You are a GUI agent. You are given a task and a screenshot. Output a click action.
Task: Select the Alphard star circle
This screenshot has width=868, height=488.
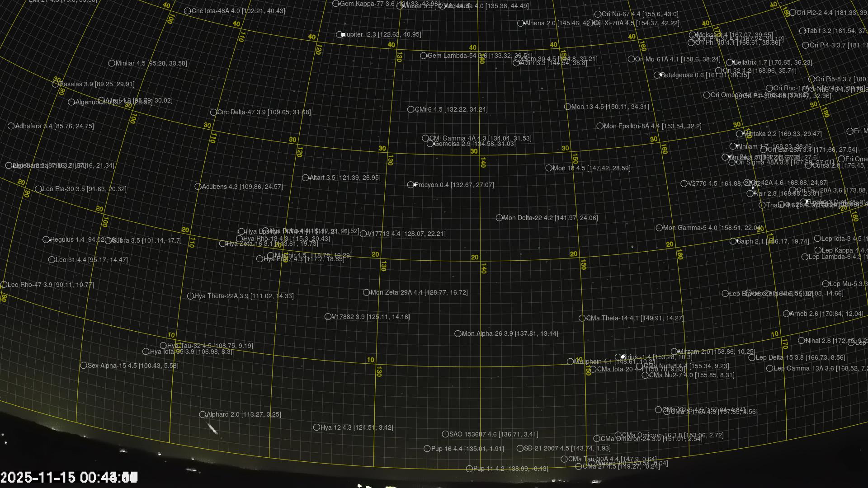tap(203, 415)
